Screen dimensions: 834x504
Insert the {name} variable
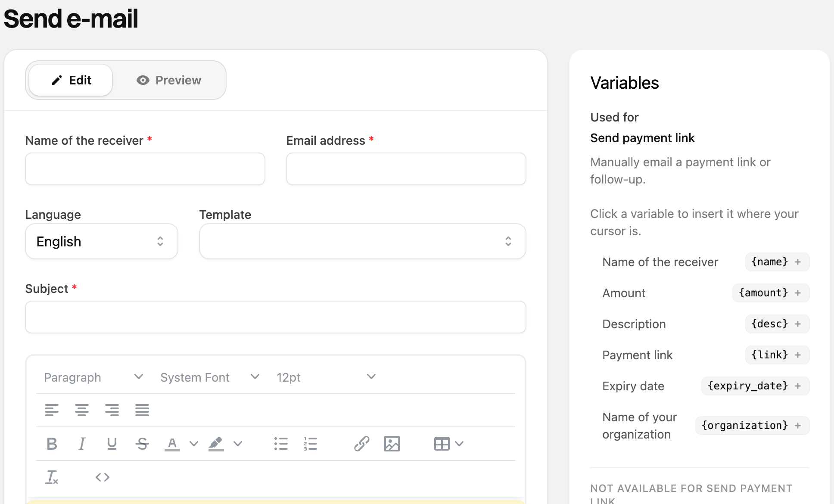point(777,262)
